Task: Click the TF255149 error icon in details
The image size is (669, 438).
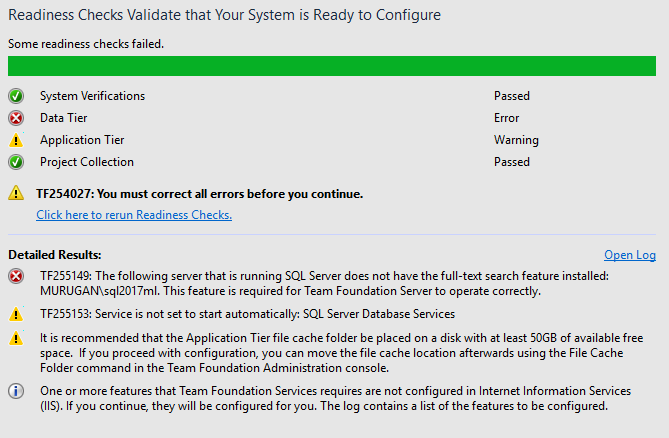Action: point(15,275)
